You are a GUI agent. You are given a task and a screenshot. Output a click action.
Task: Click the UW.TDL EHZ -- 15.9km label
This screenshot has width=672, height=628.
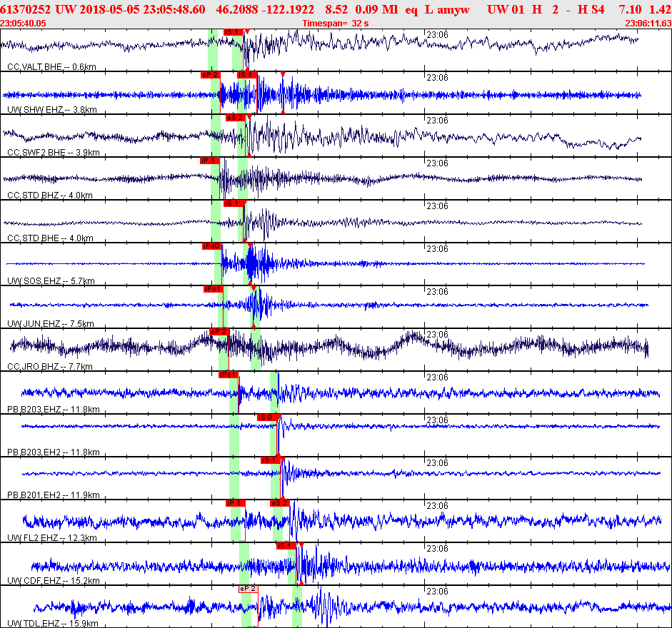click(53, 624)
